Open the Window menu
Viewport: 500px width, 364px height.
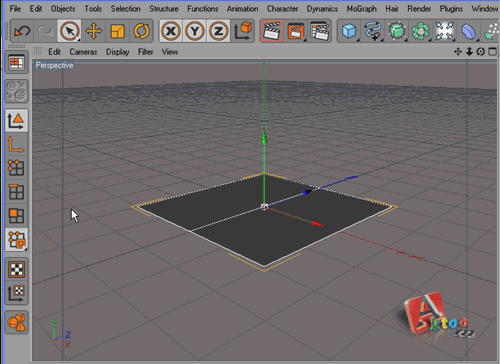point(485,9)
